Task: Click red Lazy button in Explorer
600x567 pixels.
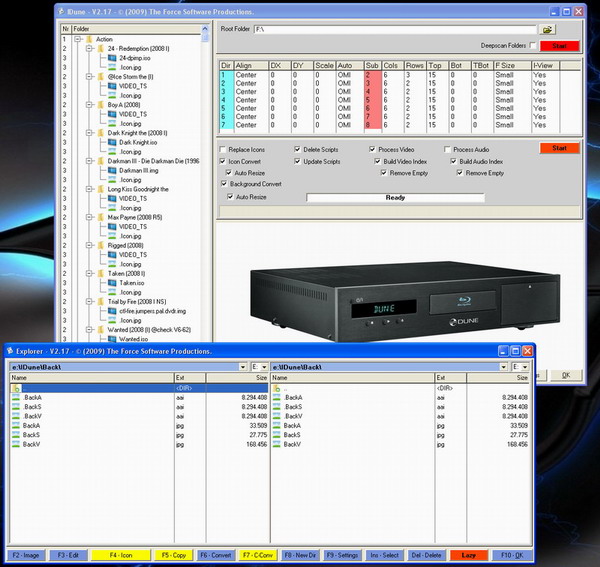Action: click(x=469, y=555)
